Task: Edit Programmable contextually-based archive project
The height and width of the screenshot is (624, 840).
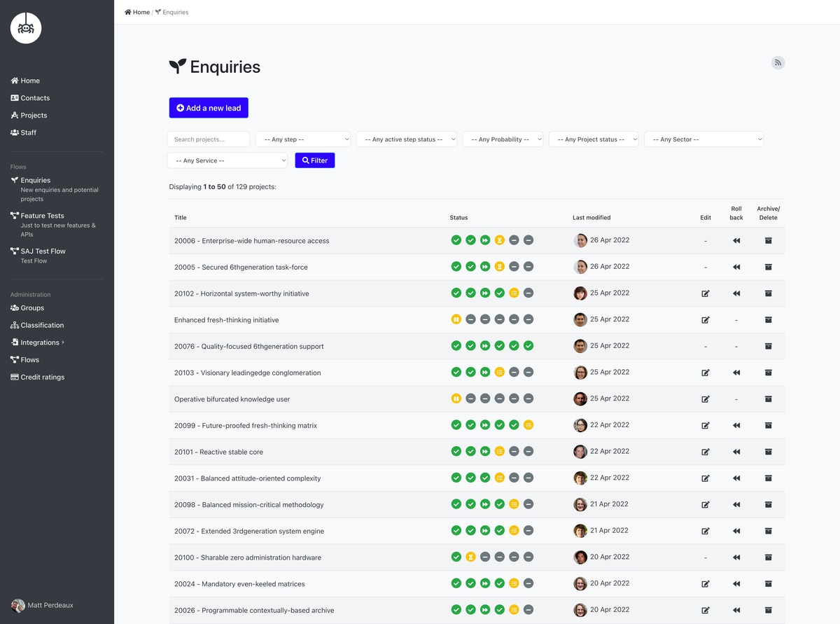Action: pos(706,610)
